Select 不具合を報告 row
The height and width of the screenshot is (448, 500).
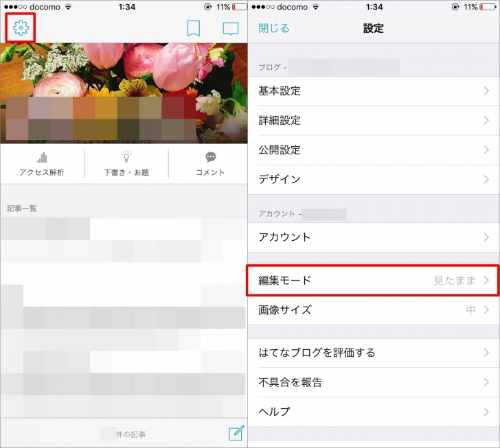(373, 382)
